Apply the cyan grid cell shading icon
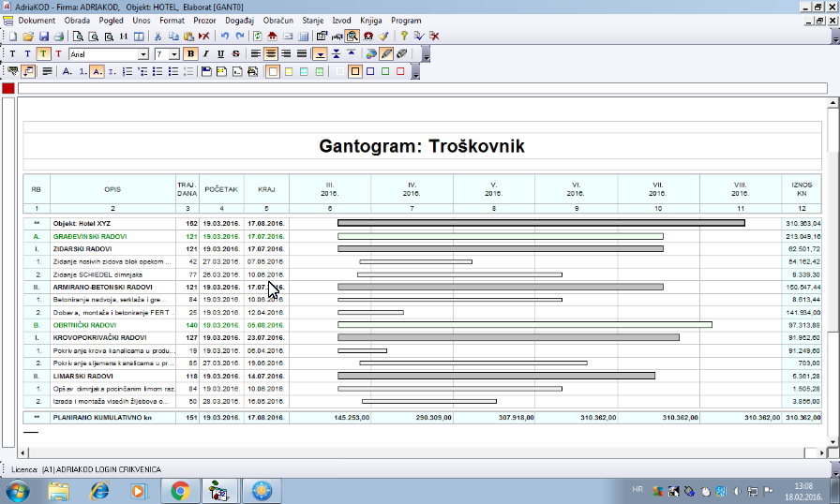This screenshot has width=840, height=504. pos(305,72)
